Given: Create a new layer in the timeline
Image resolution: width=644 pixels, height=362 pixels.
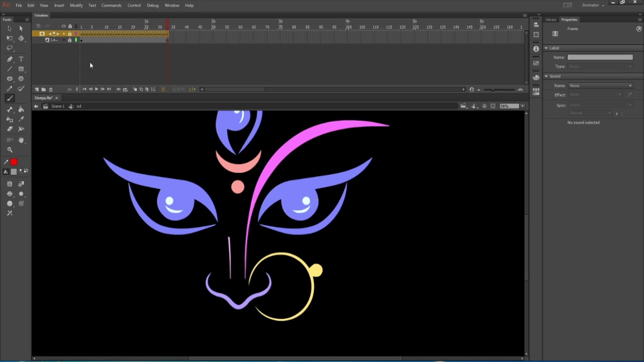Looking at the screenshot, I should [x=37, y=89].
